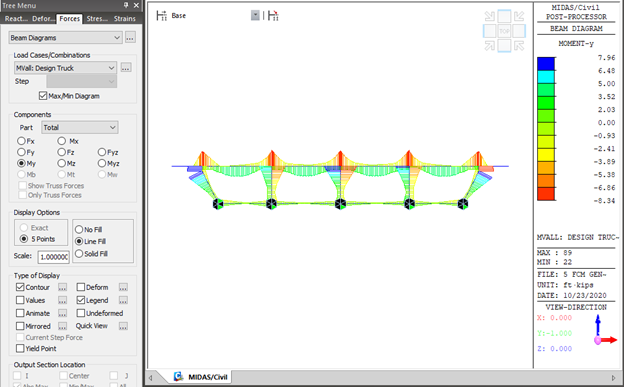
Task: Open Animate settings ellipsis button
Action: 62,313
